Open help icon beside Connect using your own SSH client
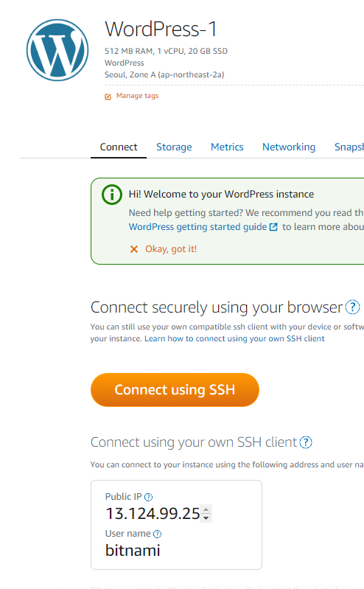 pyautogui.click(x=306, y=442)
